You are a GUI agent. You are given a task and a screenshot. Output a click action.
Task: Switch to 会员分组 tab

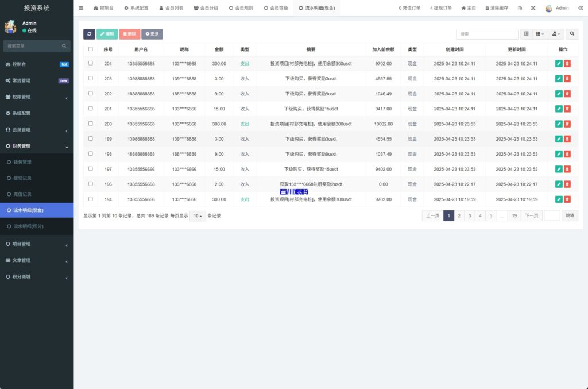click(206, 8)
